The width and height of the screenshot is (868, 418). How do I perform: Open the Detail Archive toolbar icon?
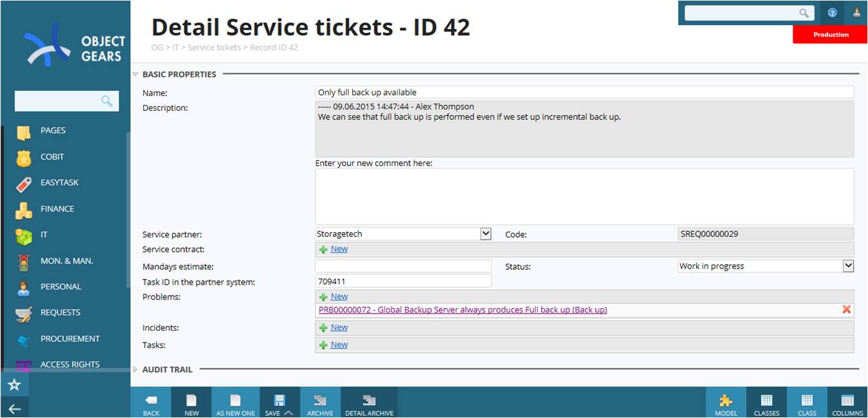click(369, 400)
